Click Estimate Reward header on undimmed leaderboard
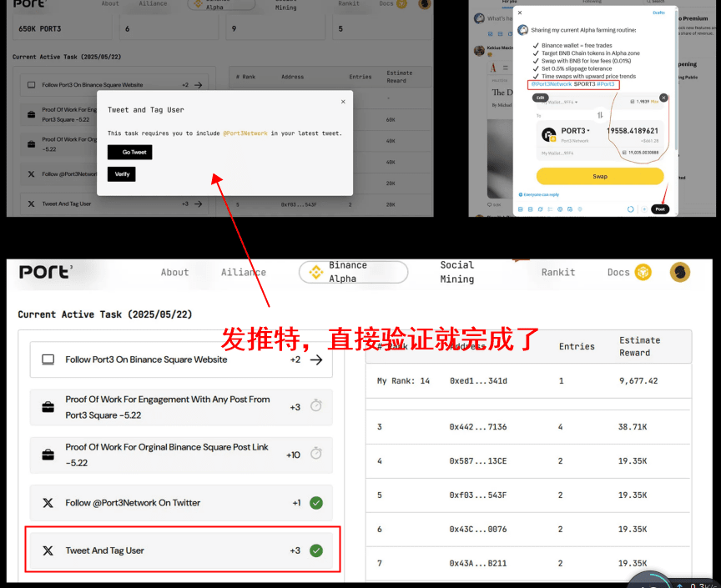721x588 pixels. click(x=639, y=346)
